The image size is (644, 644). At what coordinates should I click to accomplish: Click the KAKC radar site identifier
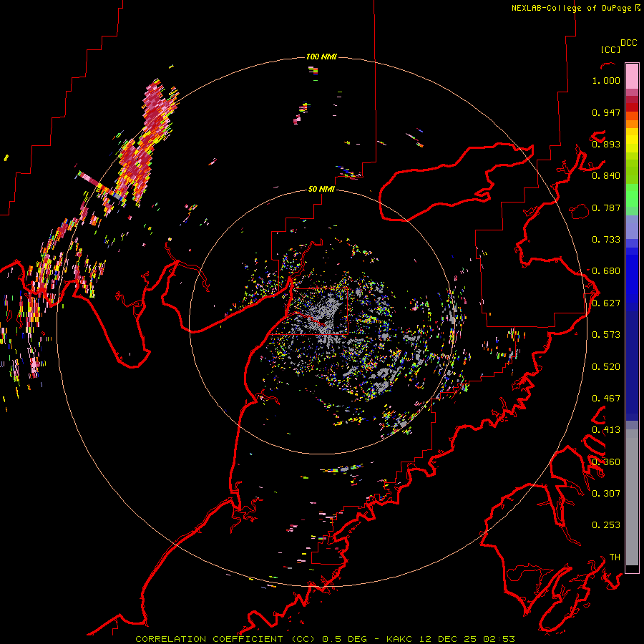coord(401,639)
